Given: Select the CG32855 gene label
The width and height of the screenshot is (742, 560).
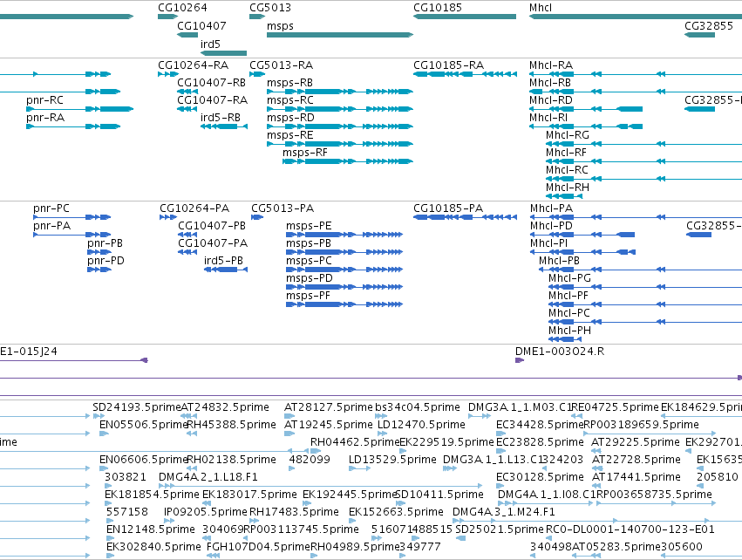Looking at the screenshot, I should [708, 25].
